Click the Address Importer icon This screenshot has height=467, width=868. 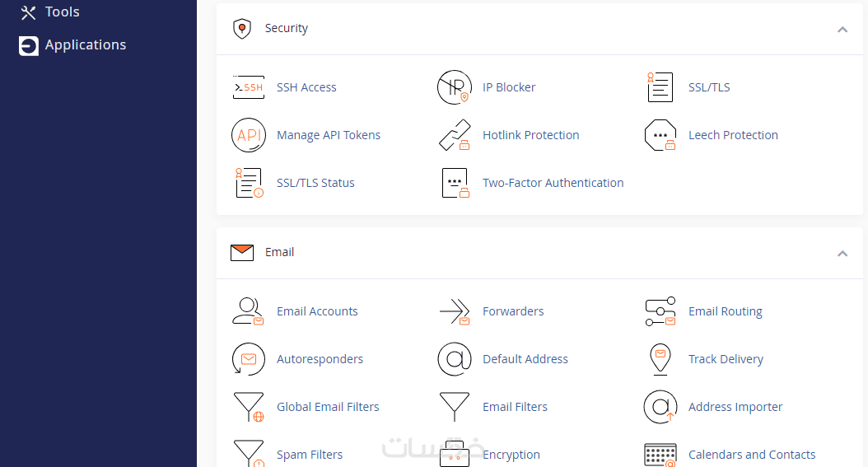(x=660, y=407)
